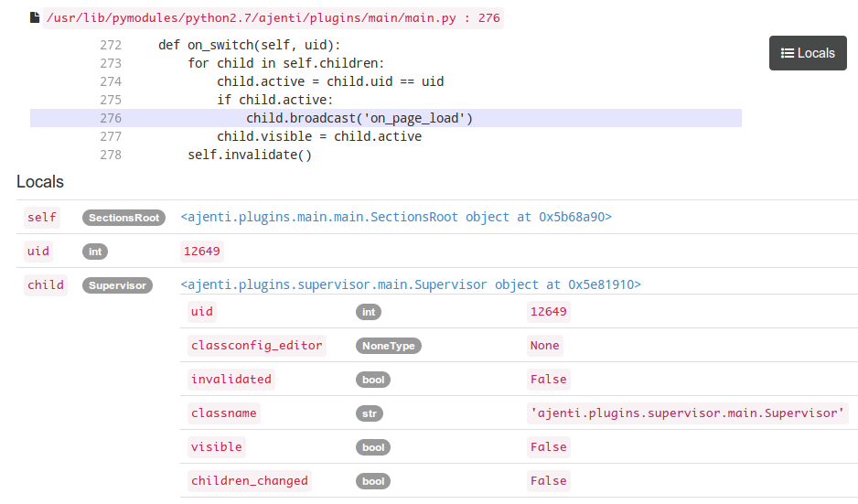Viewport: 858px width, 504px height.
Task: Click the 'child' variable name
Action: click(46, 285)
